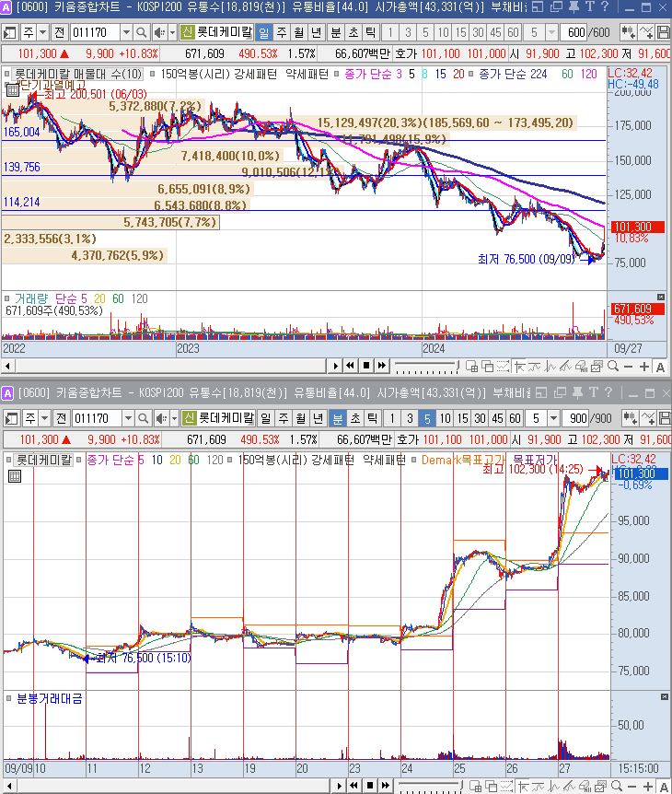The height and width of the screenshot is (794, 672).
Task: Select 일 daily period in upper chart
Action: (264, 33)
